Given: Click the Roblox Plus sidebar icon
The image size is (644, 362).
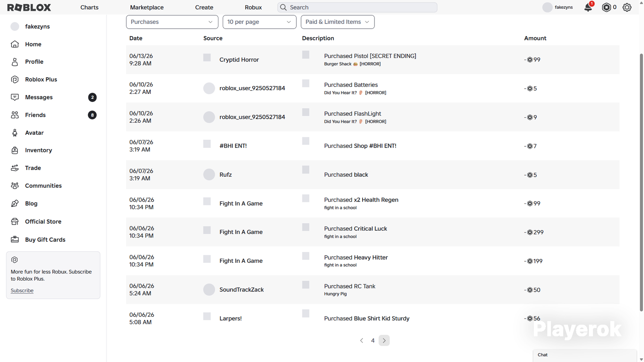Looking at the screenshot, I should pyautogui.click(x=15, y=80).
